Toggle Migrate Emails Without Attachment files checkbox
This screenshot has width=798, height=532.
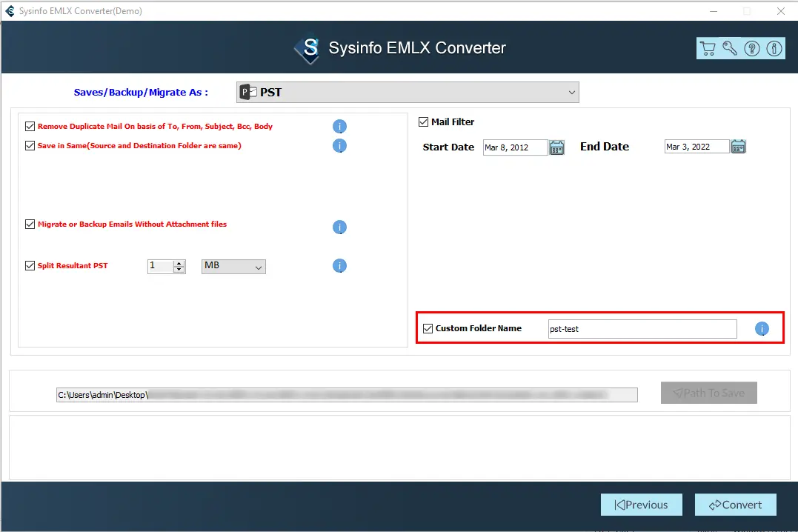[30, 225]
